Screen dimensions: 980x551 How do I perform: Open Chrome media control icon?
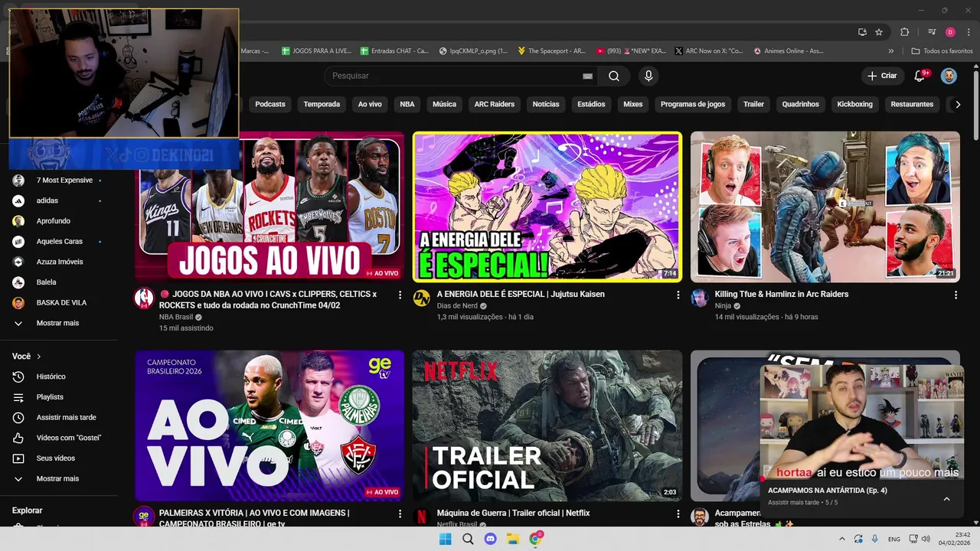click(932, 32)
